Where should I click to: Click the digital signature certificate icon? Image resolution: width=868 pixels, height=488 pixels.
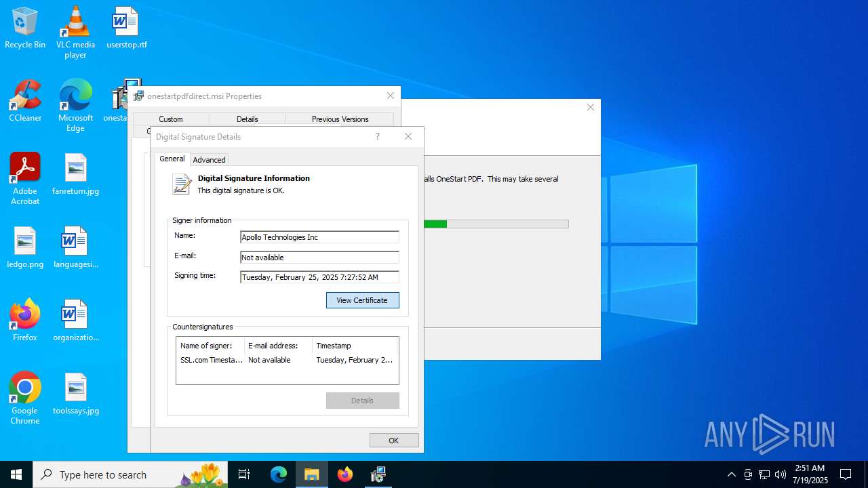tap(182, 184)
